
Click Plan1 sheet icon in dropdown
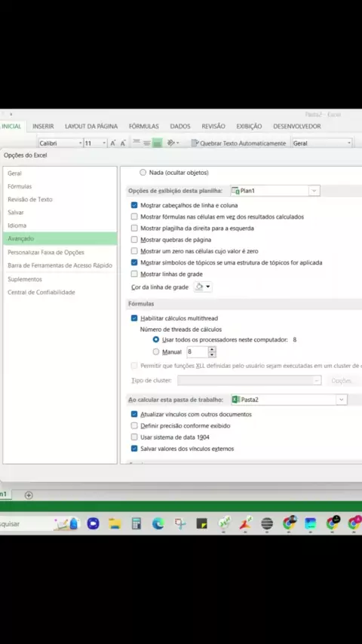point(235,191)
